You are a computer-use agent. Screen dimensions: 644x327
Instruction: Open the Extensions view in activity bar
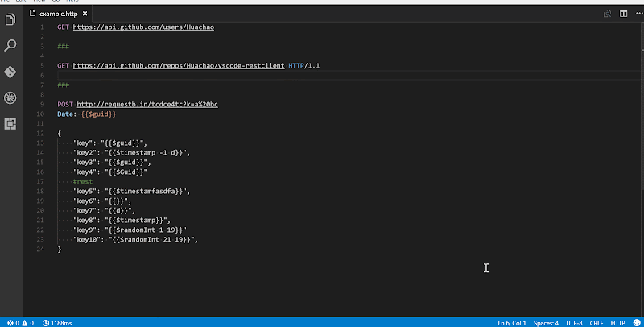(10, 124)
